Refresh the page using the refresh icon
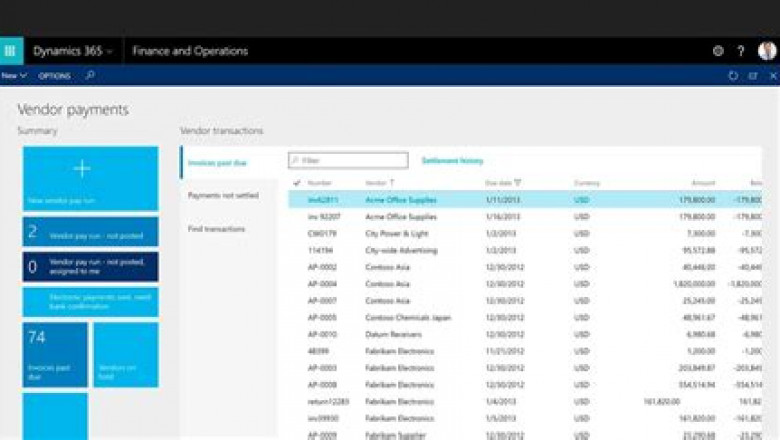The width and height of the screenshot is (780, 440). pyautogui.click(x=733, y=76)
